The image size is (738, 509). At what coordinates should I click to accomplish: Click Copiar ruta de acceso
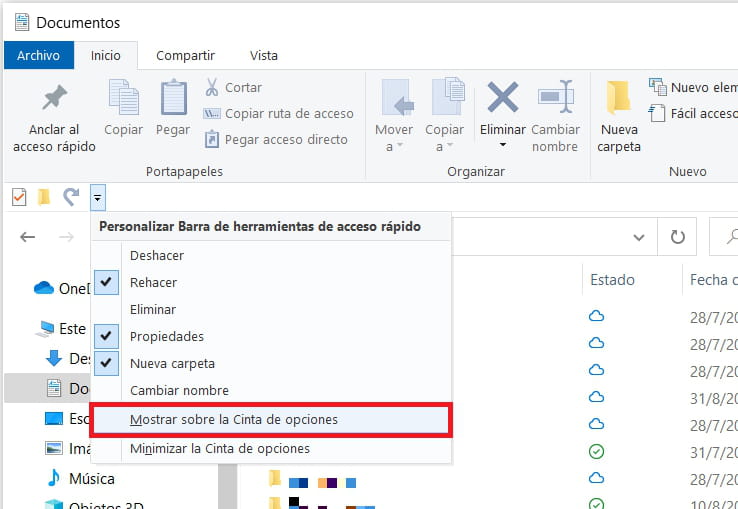click(289, 113)
